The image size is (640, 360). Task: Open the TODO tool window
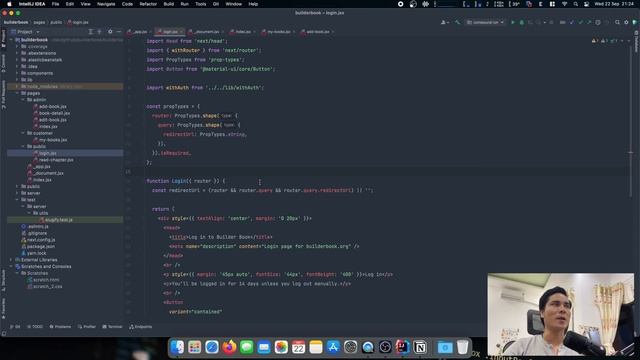pos(35,327)
